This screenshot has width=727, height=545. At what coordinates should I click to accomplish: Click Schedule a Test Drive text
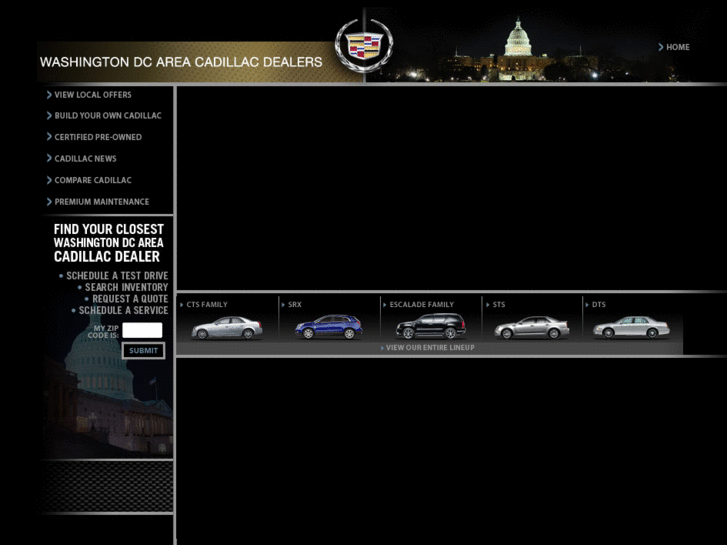(x=117, y=276)
